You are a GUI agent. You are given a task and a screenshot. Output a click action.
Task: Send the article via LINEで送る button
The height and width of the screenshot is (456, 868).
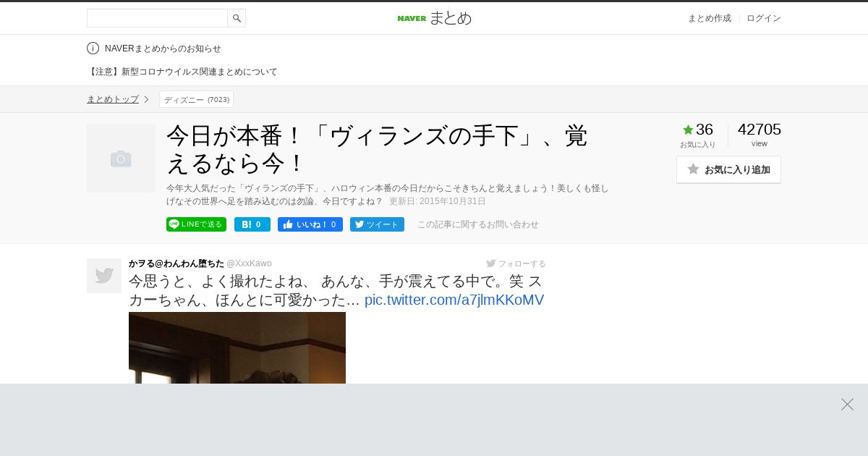point(196,224)
